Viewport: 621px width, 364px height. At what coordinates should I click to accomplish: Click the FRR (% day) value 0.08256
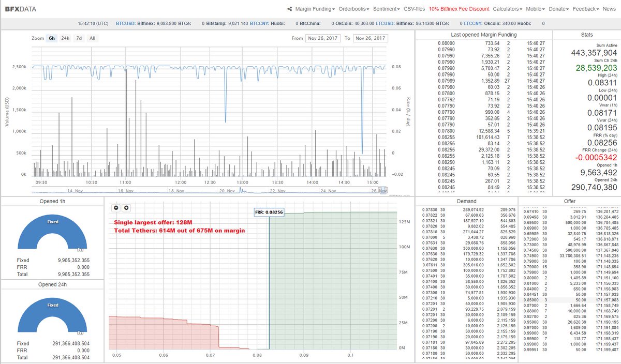(x=601, y=142)
